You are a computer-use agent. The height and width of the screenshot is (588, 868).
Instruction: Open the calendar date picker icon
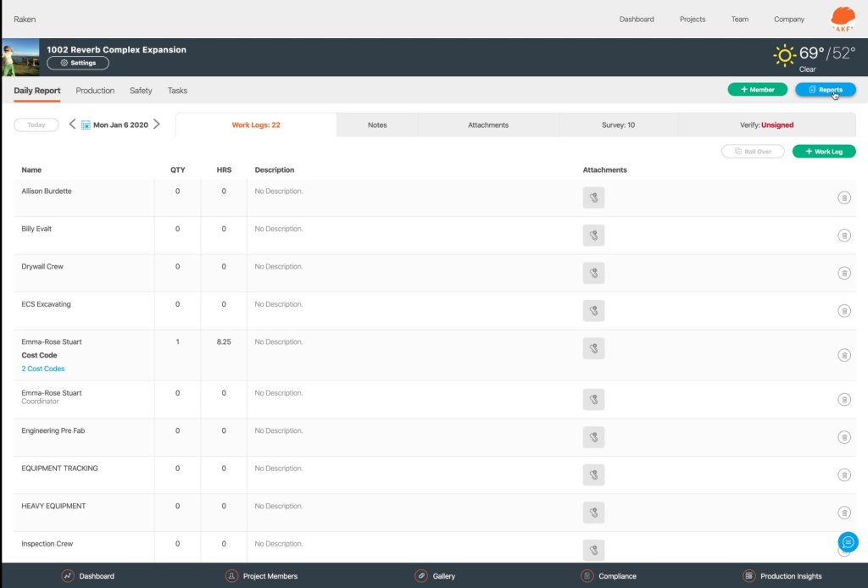click(86, 125)
